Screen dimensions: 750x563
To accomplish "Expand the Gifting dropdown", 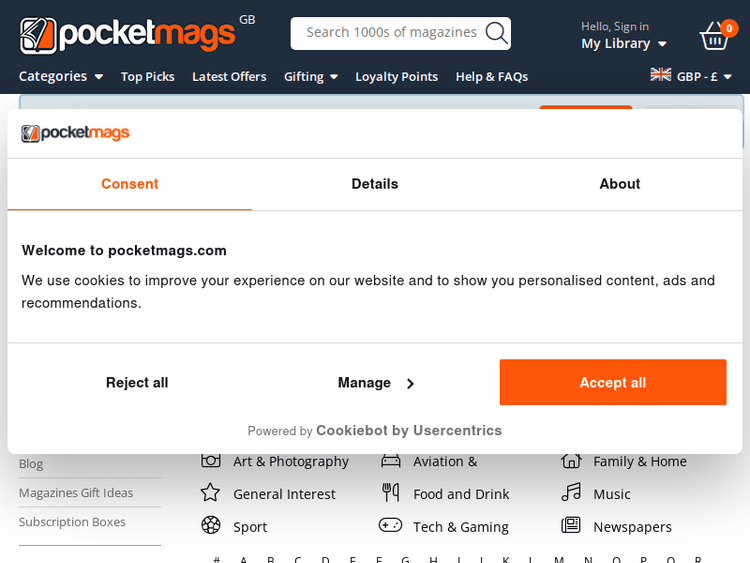I will tap(311, 77).
